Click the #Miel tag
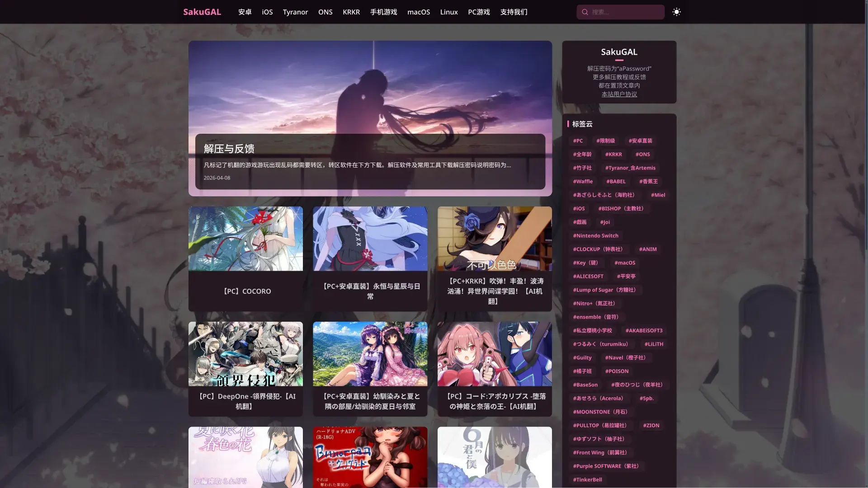The width and height of the screenshot is (868, 488). (658, 195)
